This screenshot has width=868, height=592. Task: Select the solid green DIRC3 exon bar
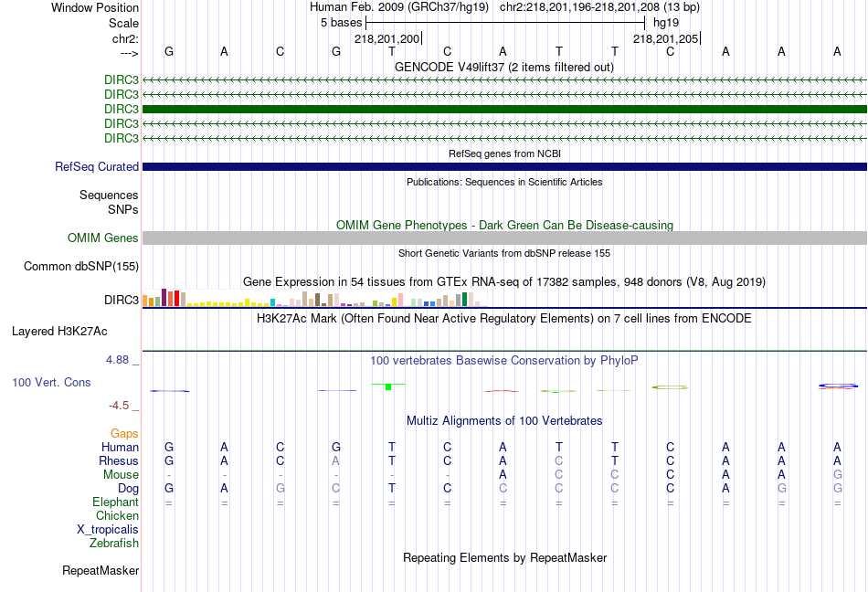pos(504,109)
